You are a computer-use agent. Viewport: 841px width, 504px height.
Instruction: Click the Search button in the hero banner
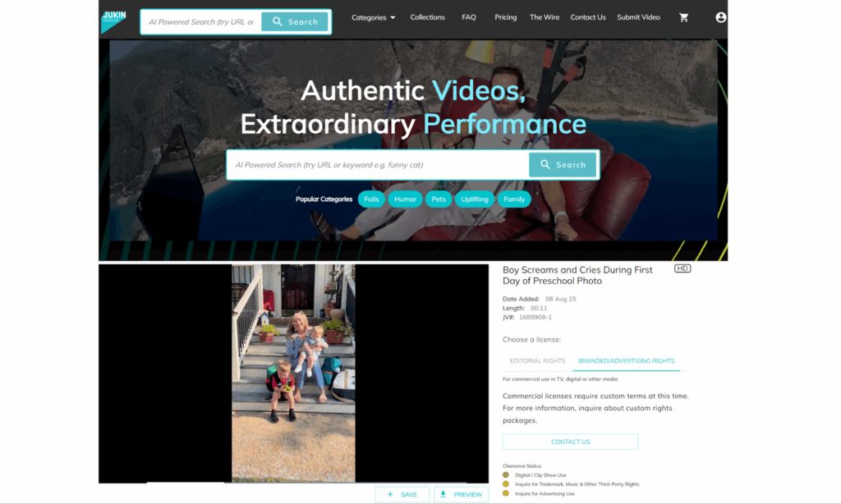[x=563, y=164]
